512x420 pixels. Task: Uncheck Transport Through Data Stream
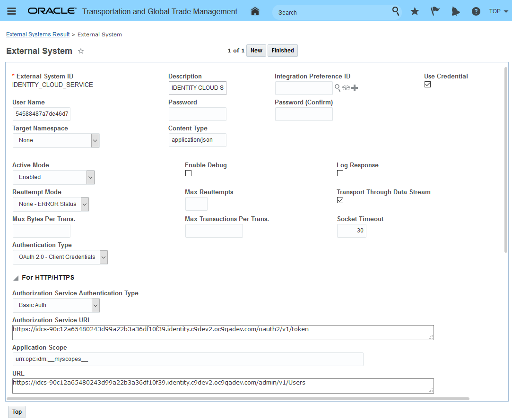click(x=340, y=200)
